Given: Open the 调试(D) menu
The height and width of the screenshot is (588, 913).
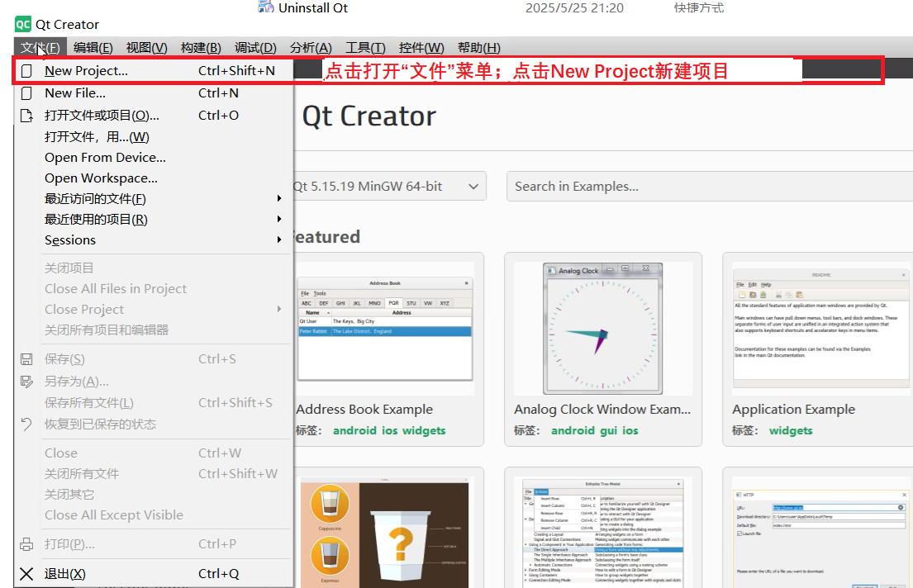Looking at the screenshot, I should 255,48.
